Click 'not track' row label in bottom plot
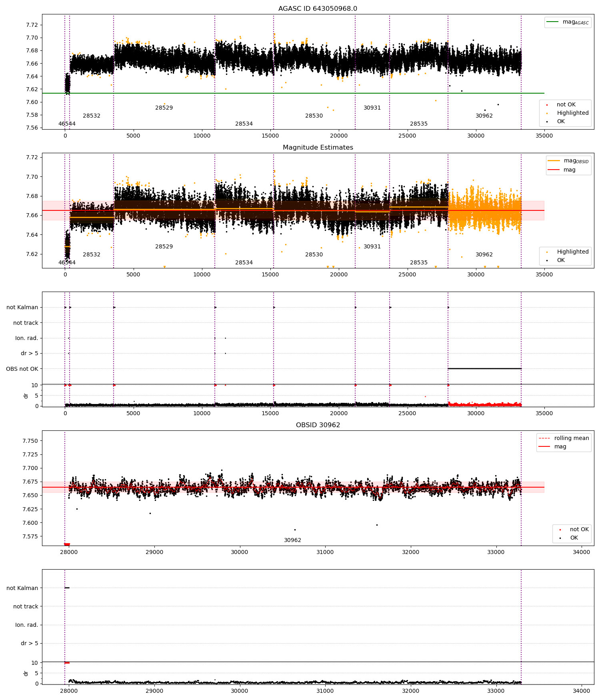The width and height of the screenshot is (600, 700). coord(26,606)
